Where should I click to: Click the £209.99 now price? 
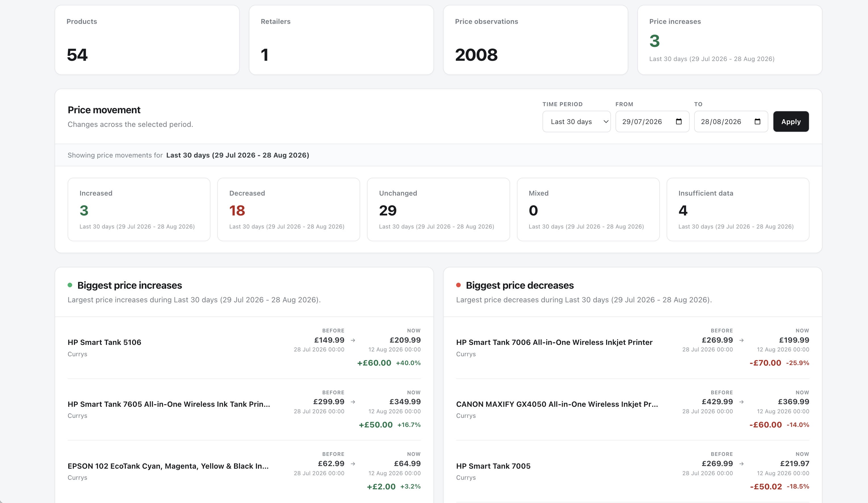coord(405,340)
